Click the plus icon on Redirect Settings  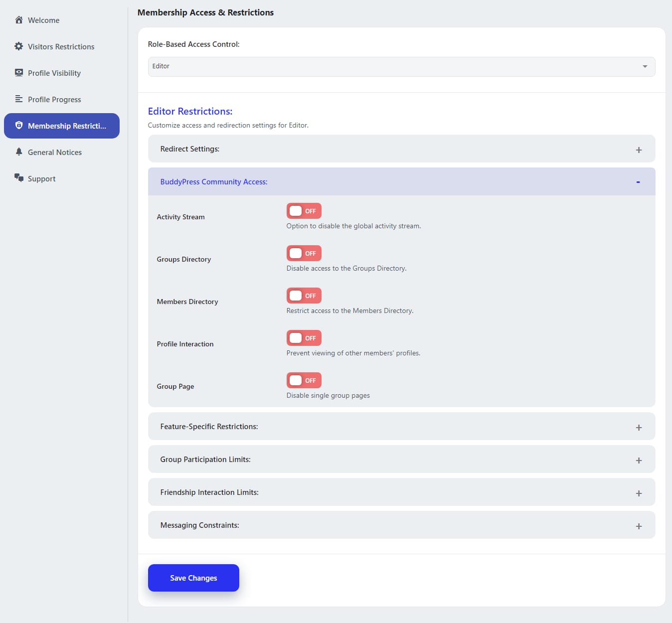coord(639,150)
